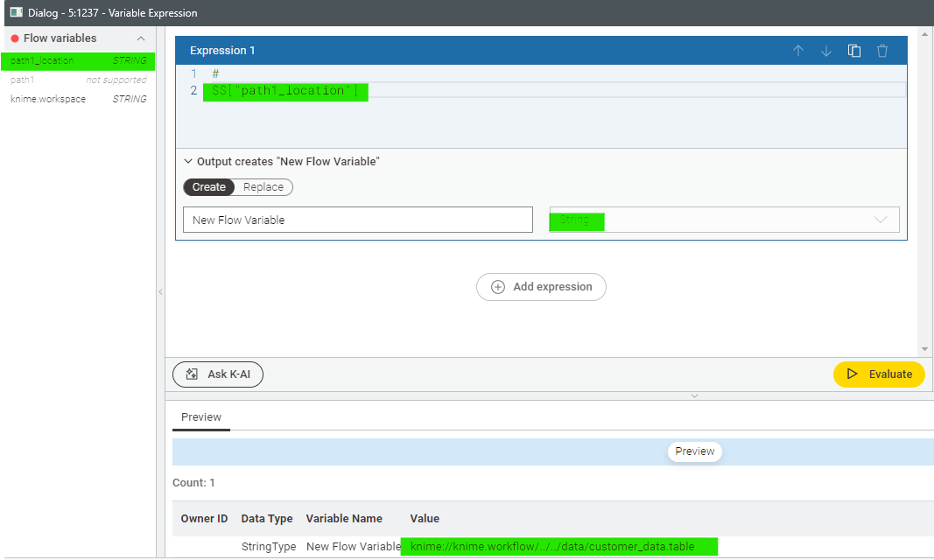
Task: Move Expression 1 up with arrow icon
Action: point(797,51)
